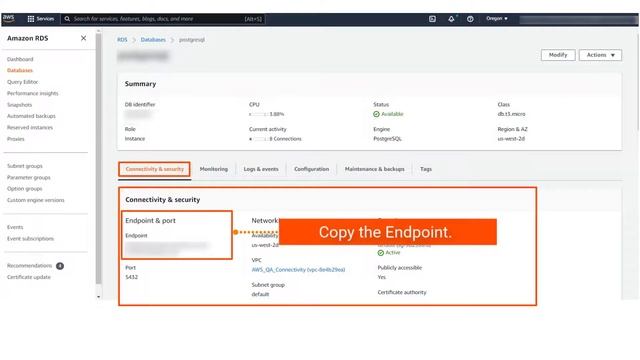The image size is (640, 360).
Task: Close the Amazon RDS side panel
Action: (x=83, y=38)
